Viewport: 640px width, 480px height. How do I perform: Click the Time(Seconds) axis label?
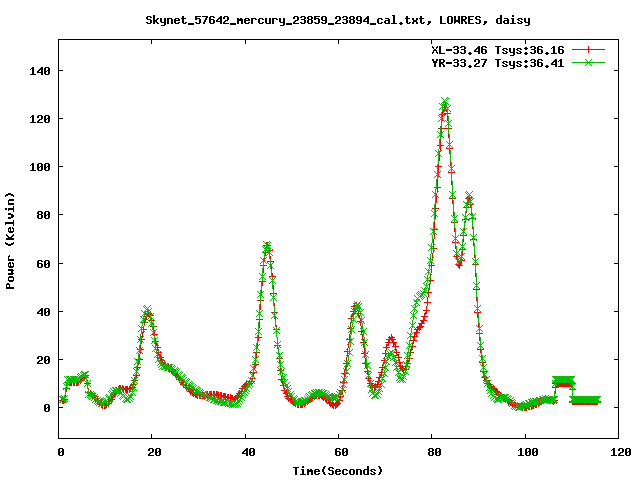click(x=338, y=471)
